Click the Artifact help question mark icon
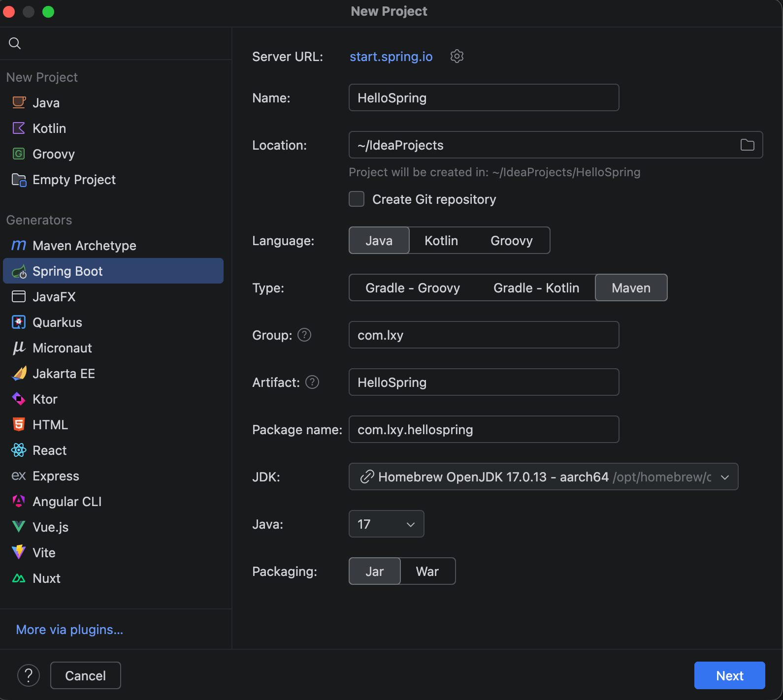Screen dimensions: 783x700 click(312, 382)
